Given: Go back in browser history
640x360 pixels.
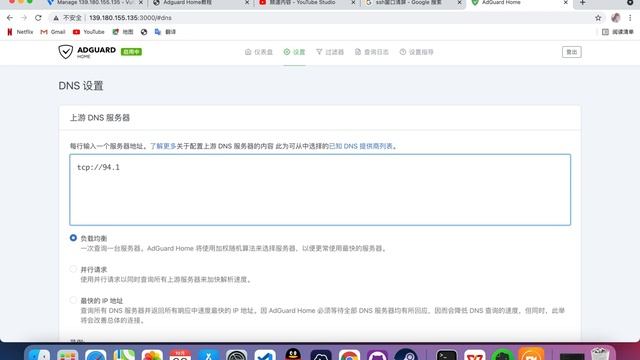Looking at the screenshot, I should 10,18.
